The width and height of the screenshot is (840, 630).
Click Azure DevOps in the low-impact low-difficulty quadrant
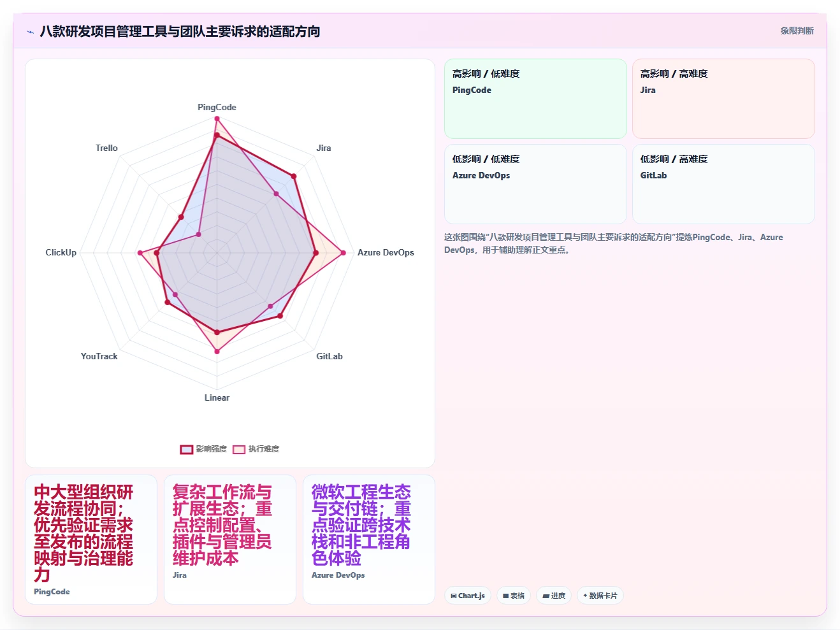[481, 175]
